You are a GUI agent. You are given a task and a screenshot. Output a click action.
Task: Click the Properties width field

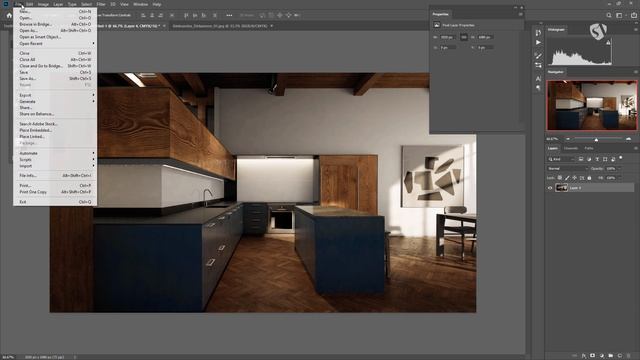click(448, 37)
